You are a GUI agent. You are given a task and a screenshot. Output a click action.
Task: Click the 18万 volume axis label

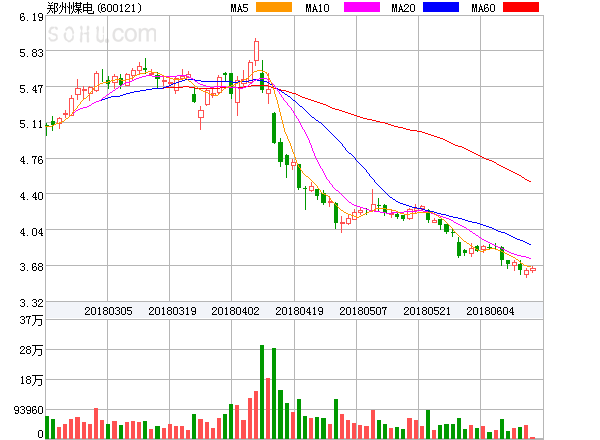pos(31,380)
